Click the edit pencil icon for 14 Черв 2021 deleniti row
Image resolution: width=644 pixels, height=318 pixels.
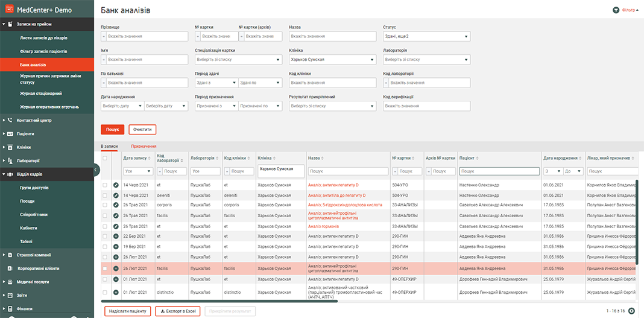pos(116,196)
